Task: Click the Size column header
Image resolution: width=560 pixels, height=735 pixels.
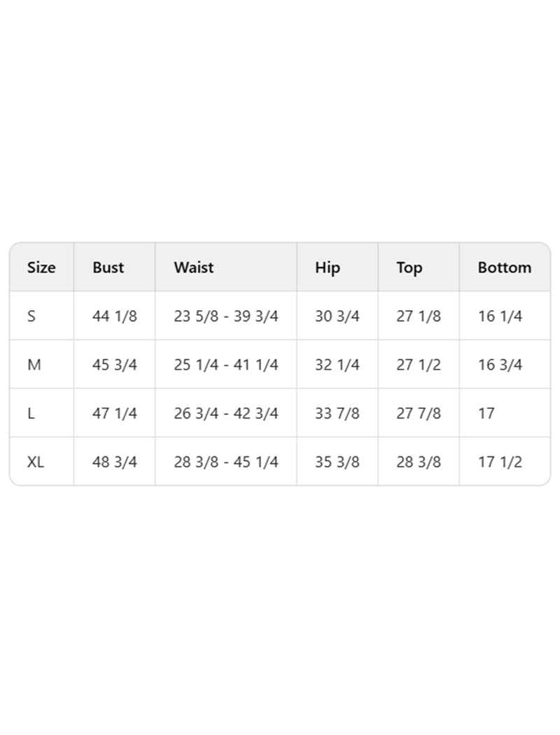Action: click(x=41, y=267)
